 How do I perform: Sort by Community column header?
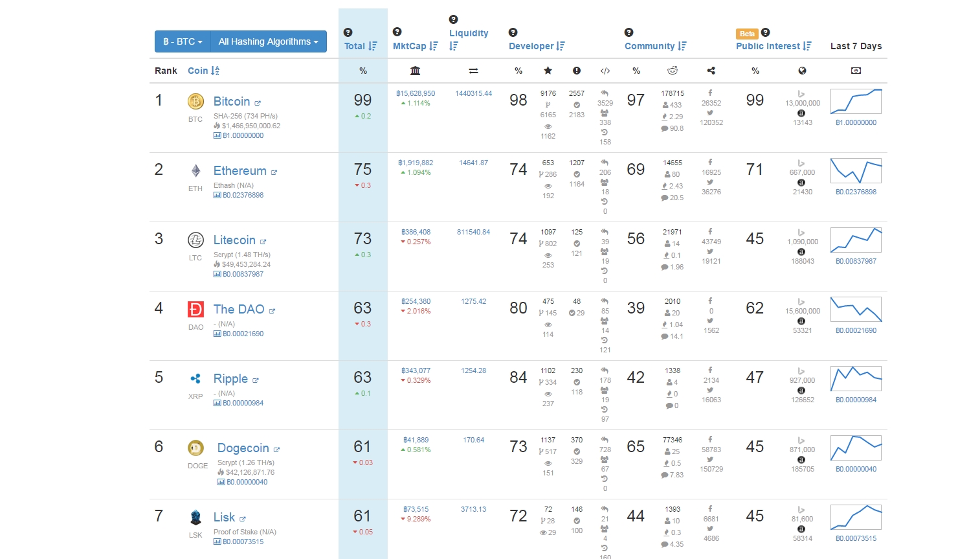[654, 46]
